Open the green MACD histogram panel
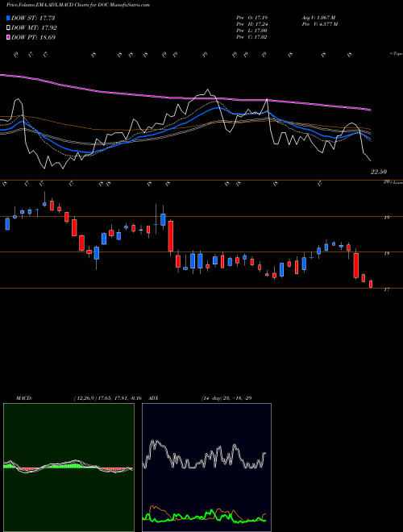This screenshot has height=532, width=403. point(69,468)
